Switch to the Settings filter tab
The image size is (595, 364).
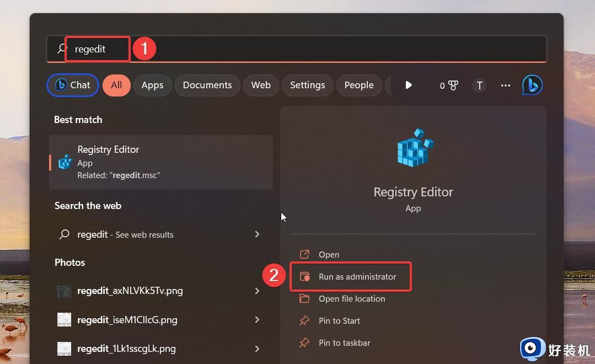(x=307, y=85)
